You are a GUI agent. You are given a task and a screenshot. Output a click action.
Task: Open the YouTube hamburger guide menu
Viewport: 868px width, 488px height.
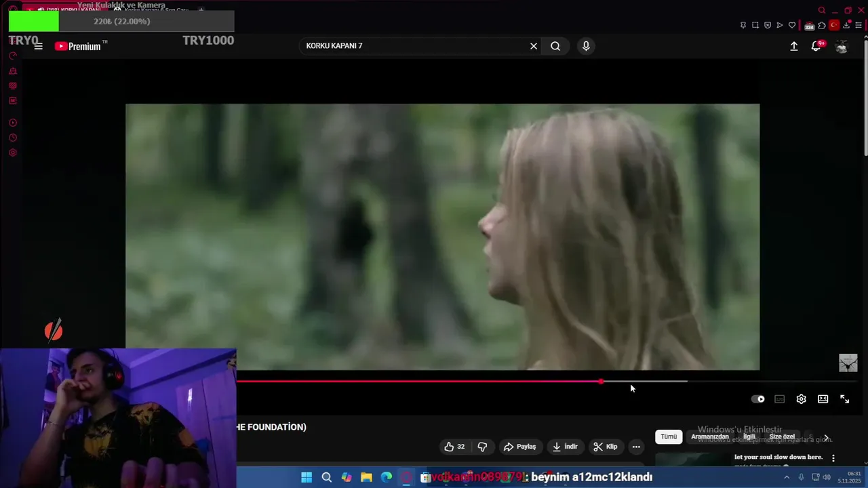[x=38, y=46]
